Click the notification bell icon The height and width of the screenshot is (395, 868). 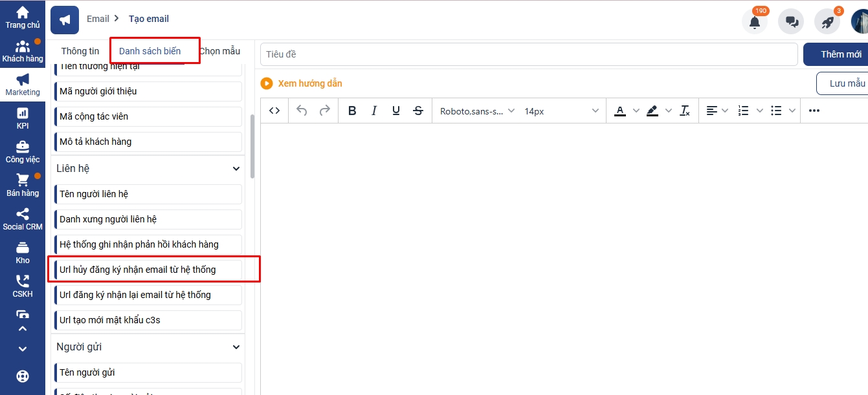tap(754, 21)
